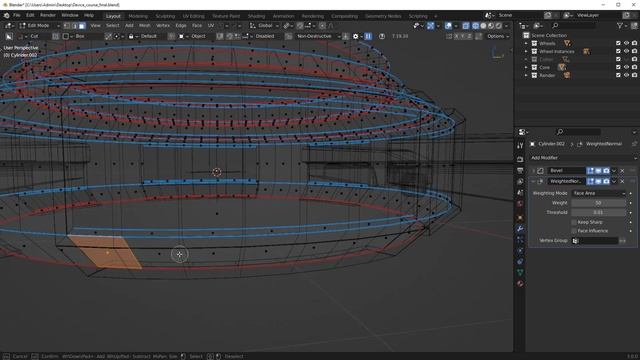Adjust the Threshold value slider
Viewport: 640px width, 360px height.
point(598,212)
